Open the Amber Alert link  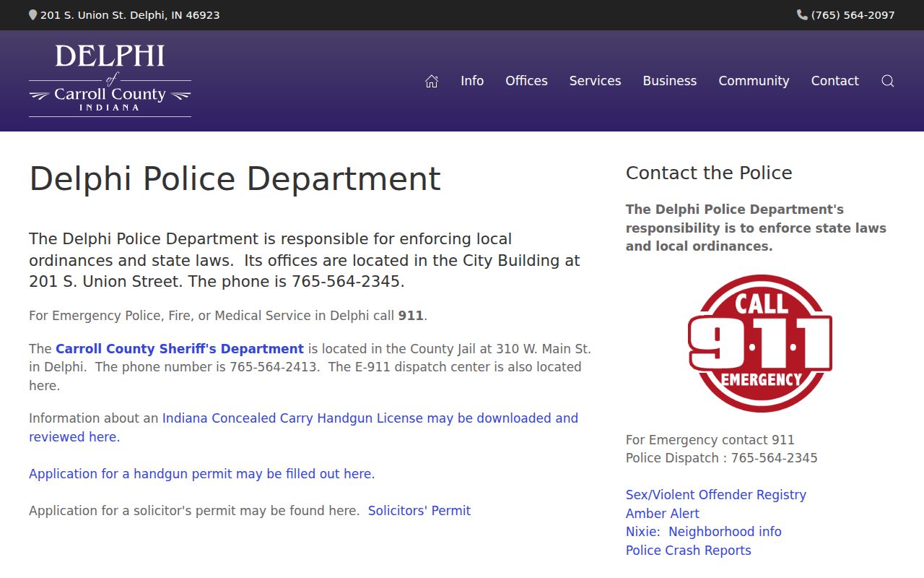click(663, 514)
